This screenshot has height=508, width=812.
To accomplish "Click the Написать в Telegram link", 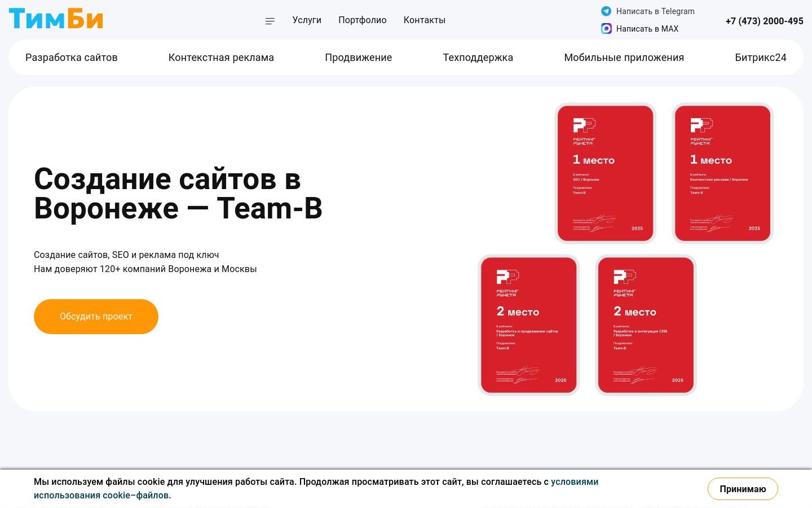I will (655, 11).
